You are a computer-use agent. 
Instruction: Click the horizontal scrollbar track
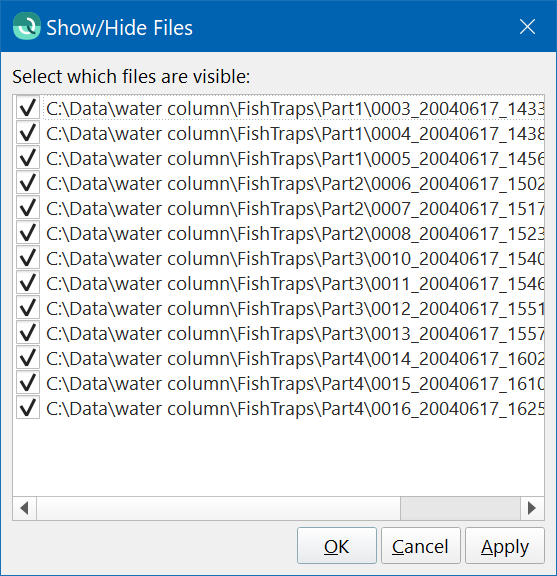218,508
